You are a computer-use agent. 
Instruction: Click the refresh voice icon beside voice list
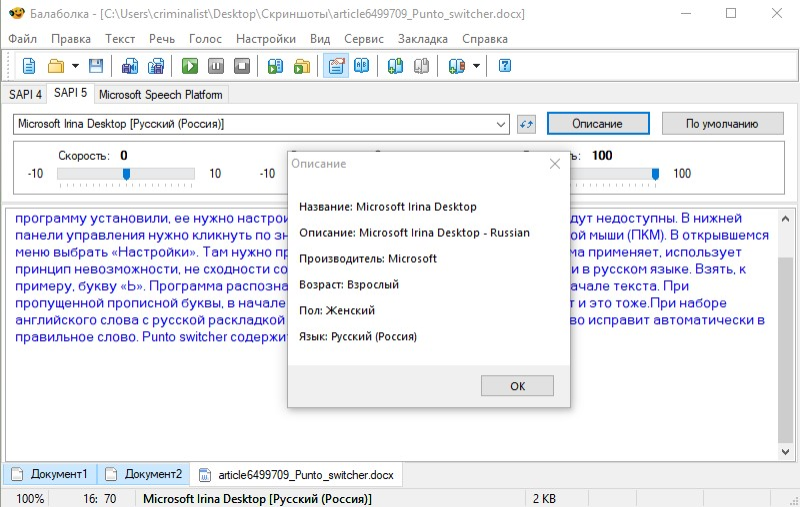[x=526, y=124]
